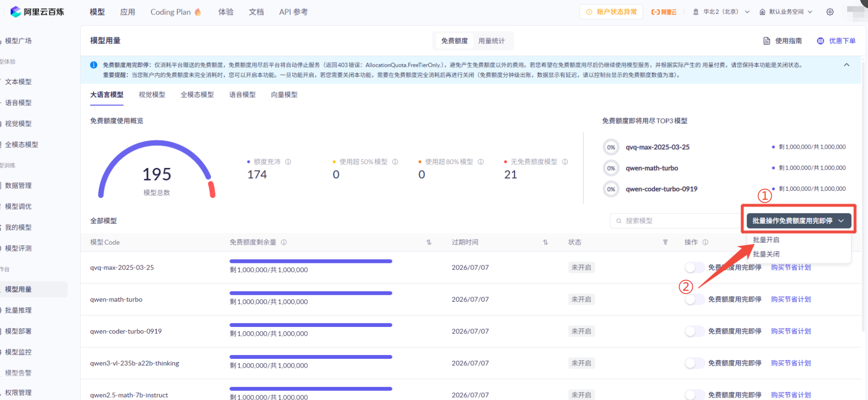
Task: Click info icon beside 操作 header
Action: pos(705,242)
